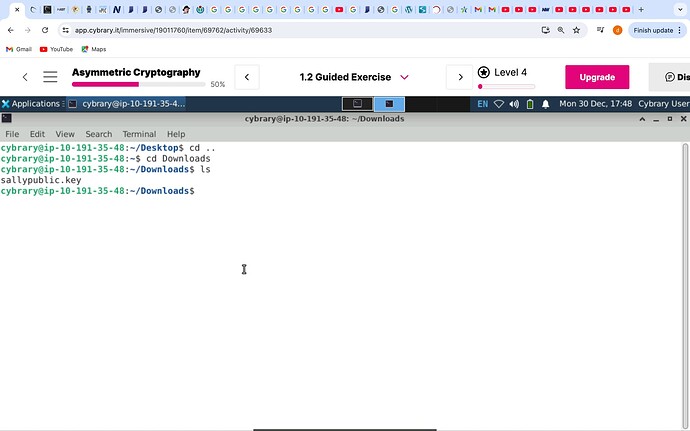Viewport: 690px width, 431px height.
Task: Click the Level 4 star badge icon
Action: (x=484, y=73)
